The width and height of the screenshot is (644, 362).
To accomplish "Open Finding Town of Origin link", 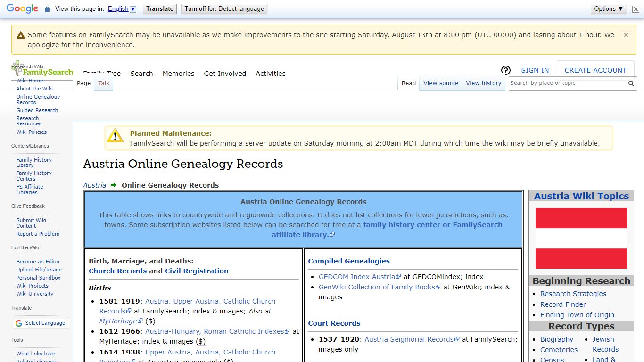I will click(577, 315).
